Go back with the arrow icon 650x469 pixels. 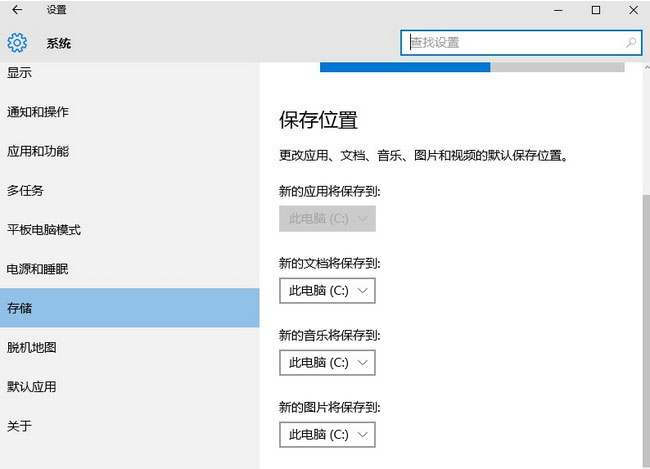pyautogui.click(x=17, y=10)
